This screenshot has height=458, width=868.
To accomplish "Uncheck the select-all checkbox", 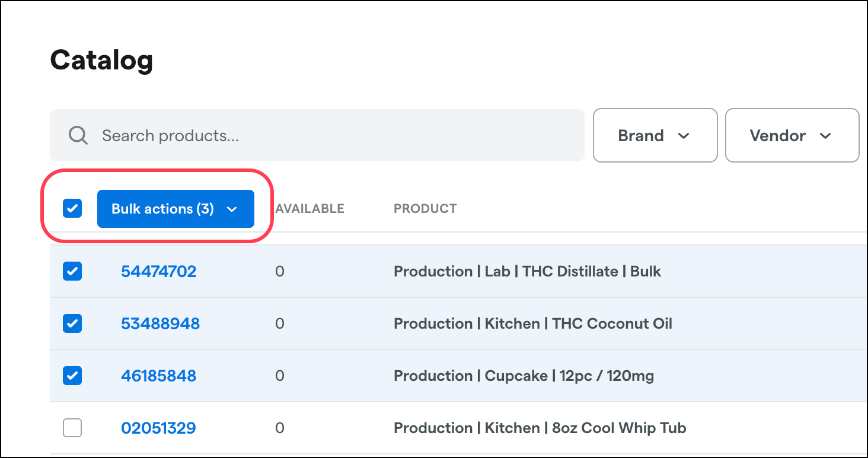I will pyautogui.click(x=72, y=208).
